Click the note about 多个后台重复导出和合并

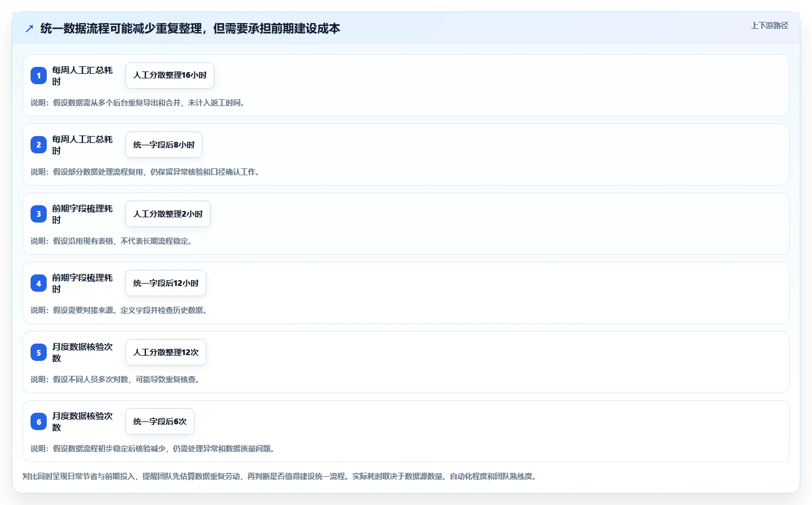tap(139, 103)
